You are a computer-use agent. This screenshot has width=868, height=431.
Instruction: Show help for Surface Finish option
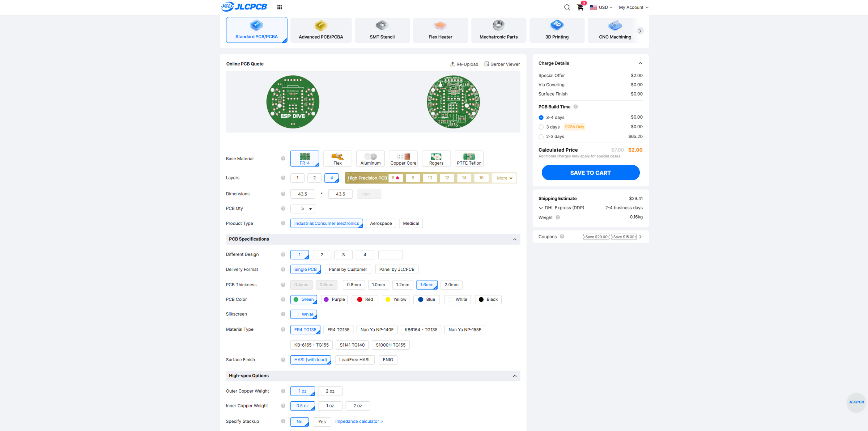[x=283, y=360]
